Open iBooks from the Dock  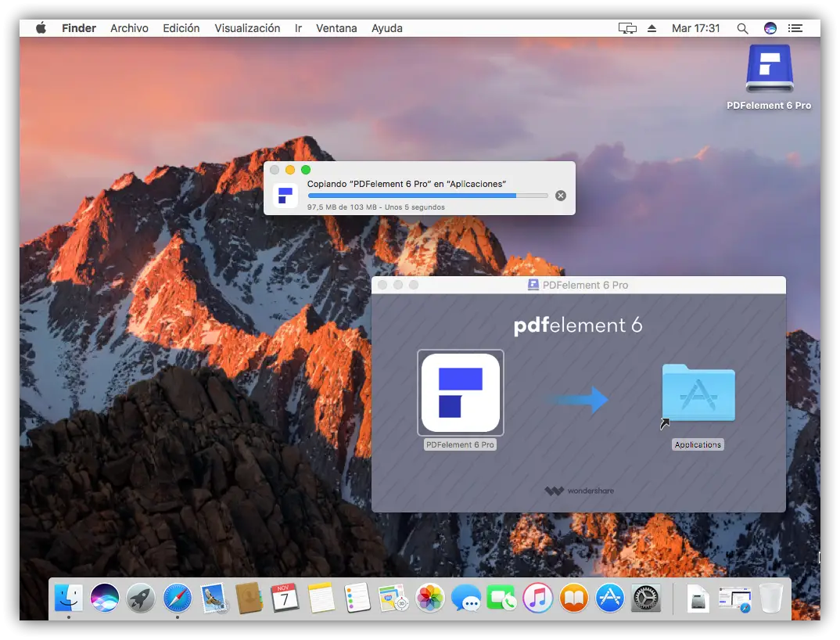574,598
